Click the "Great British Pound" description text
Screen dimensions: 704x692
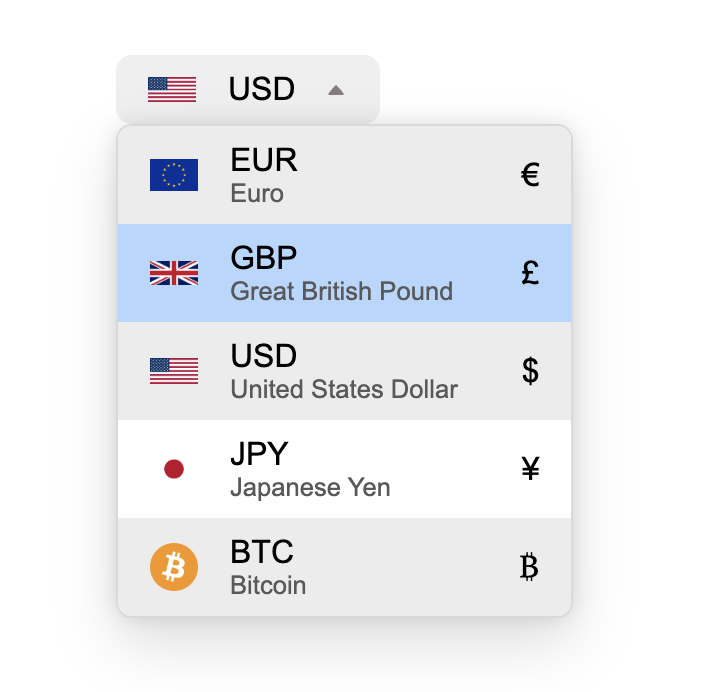[x=341, y=291]
